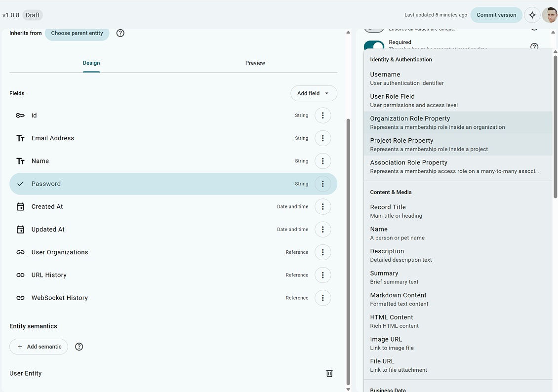Select the User Organizations field row
This screenshot has width=558, height=392.
(173, 252)
